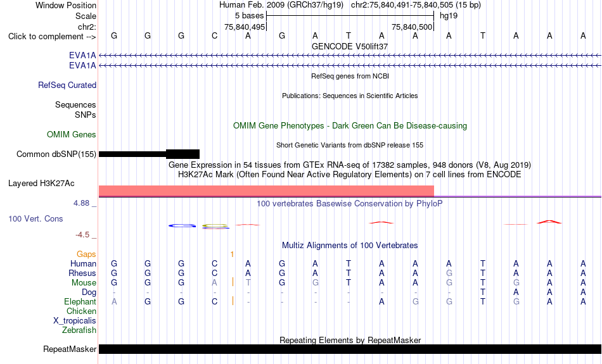Select the Rhesus species label
Image resolution: width=602 pixels, height=364 pixels.
click(x=82, y=273)
